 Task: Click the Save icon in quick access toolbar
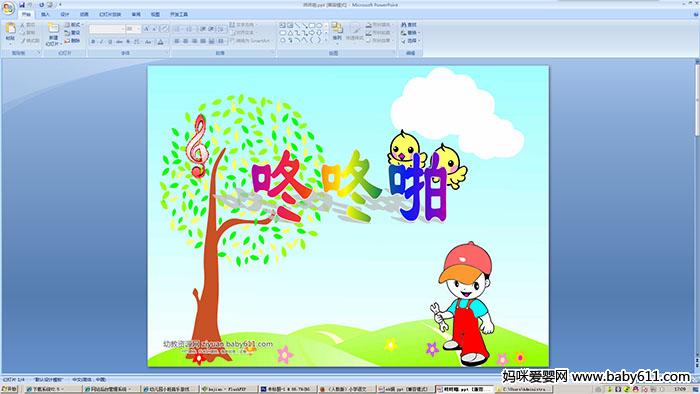[x=22, y=5]
